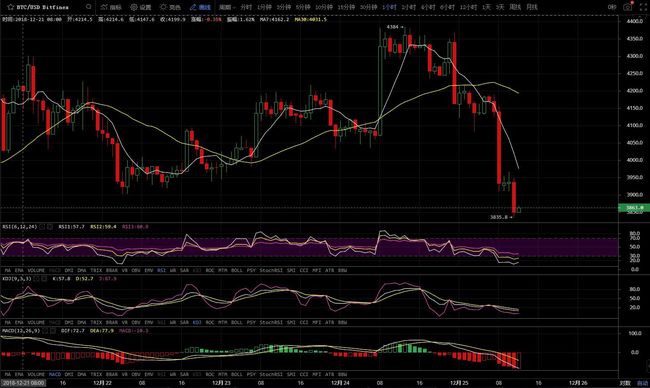Close the RSI(6,12,24) panel icon

[50, 227]
